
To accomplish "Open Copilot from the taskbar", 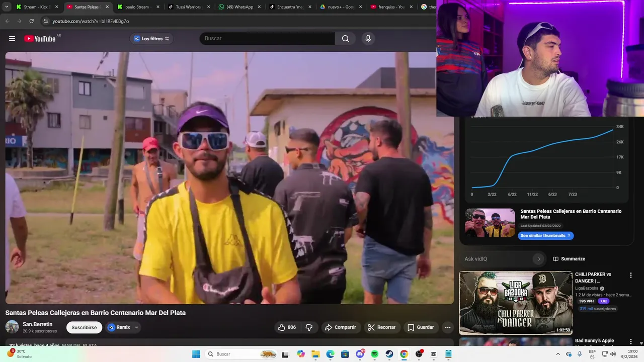I will (301, 354).
